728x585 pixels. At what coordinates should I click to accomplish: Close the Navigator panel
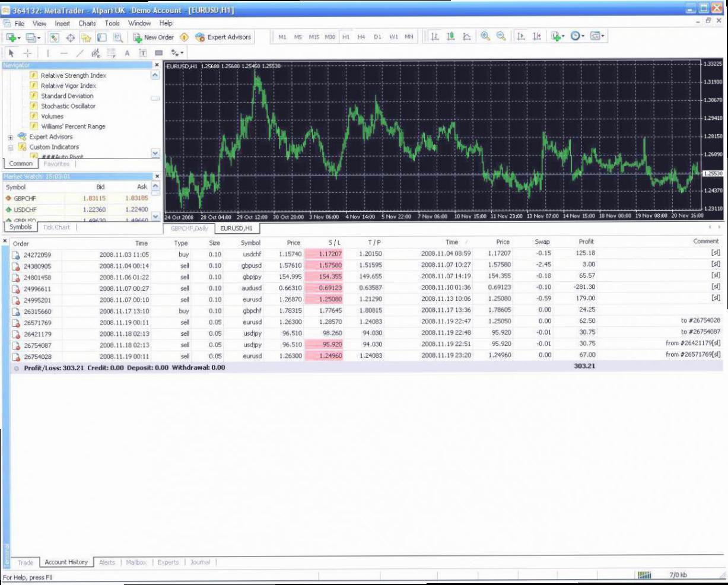pos(157,65)
